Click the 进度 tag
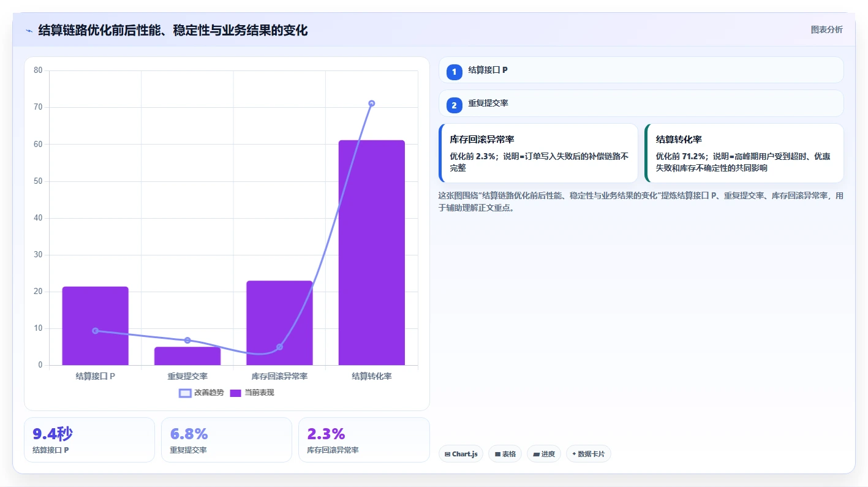 coord(544,454)
